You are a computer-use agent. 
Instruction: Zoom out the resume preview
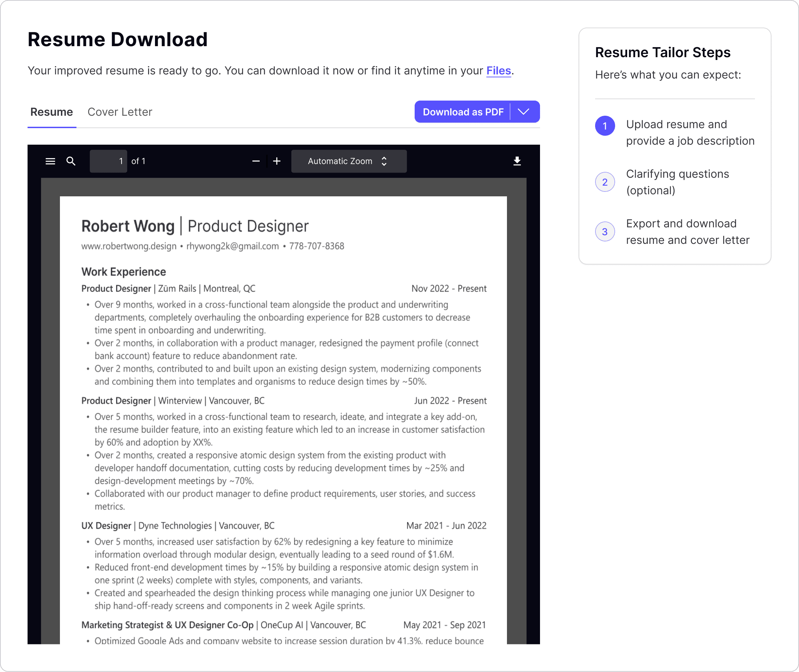coord(256,161)
